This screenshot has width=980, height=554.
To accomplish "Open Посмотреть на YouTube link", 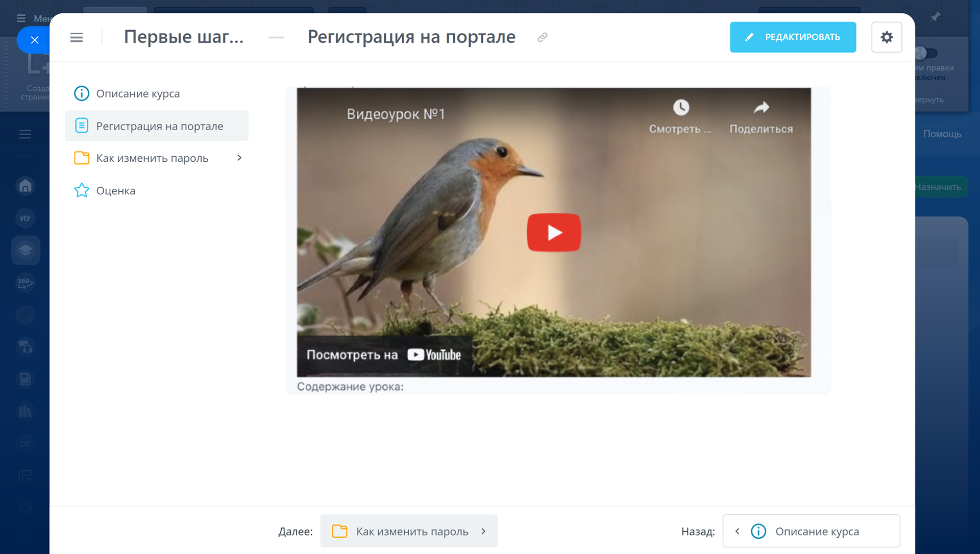I will (x=384, y=355).
